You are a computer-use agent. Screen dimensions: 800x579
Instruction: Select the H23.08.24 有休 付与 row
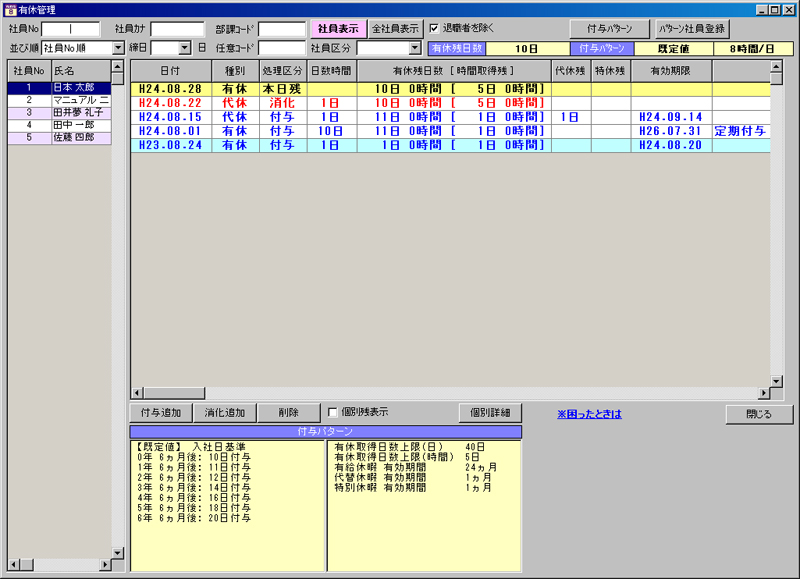tap(450, 145)
